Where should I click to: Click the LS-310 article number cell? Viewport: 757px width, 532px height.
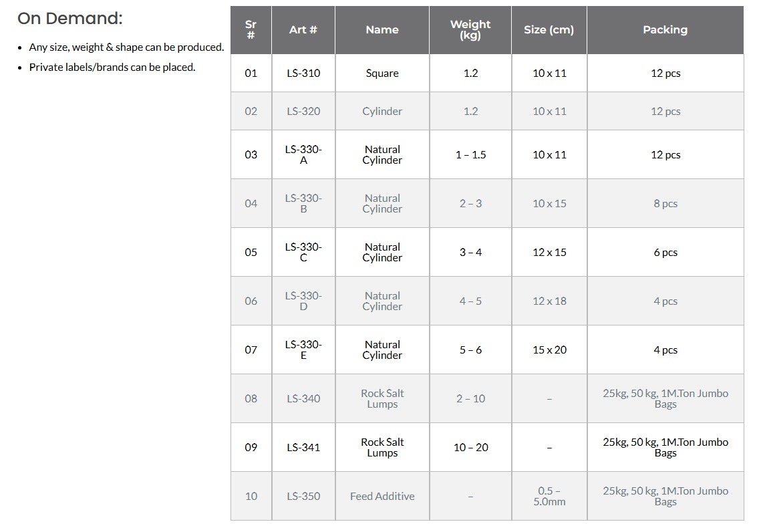[x=303, y=74]
